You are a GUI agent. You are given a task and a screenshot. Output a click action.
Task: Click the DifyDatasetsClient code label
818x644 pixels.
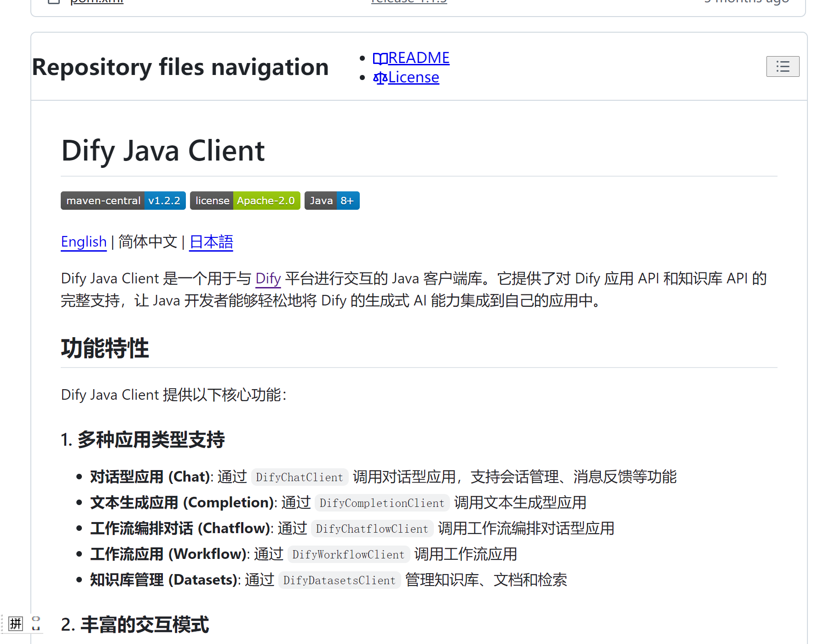[x=340, y=580]
